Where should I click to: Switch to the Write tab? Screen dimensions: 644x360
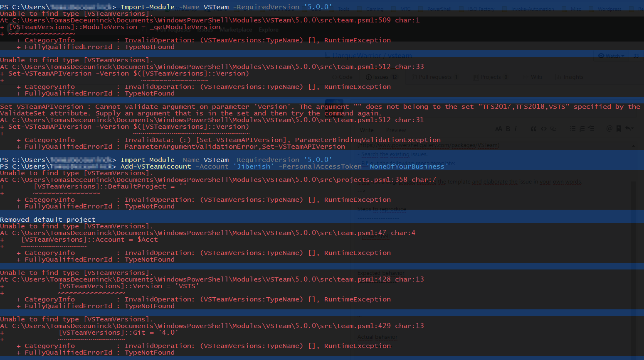366,130
